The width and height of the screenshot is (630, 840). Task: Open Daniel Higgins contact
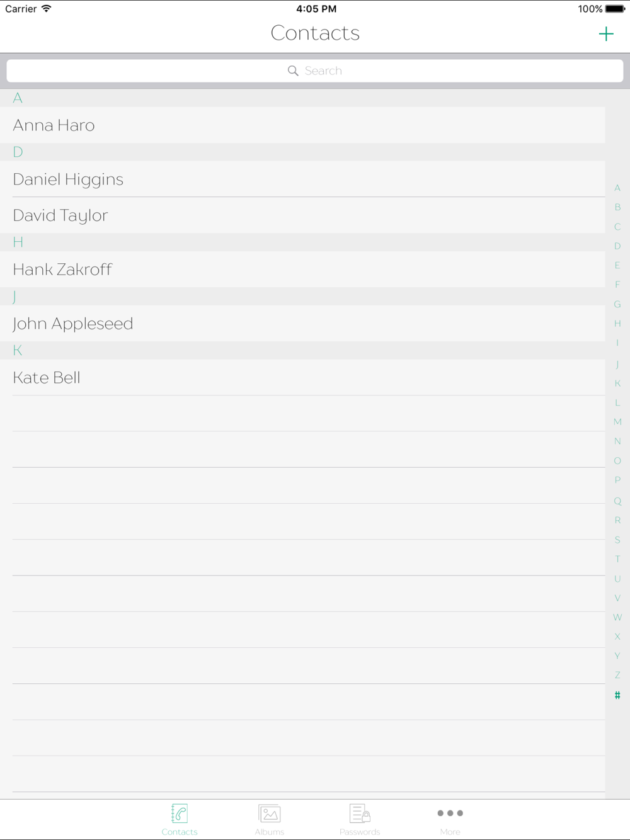point(302,179)
